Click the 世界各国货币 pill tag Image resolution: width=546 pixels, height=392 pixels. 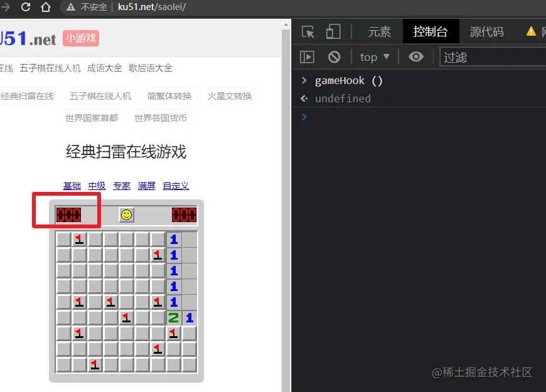(x=161, y=118)
